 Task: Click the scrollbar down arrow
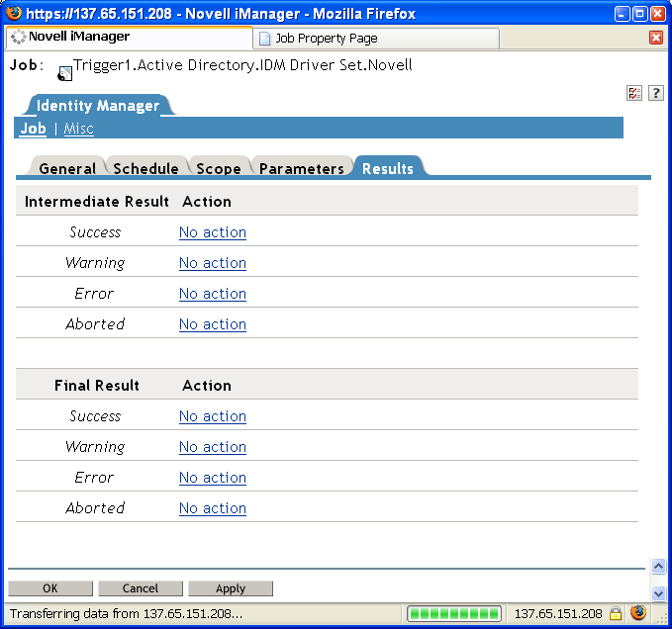tap(658, 593)
